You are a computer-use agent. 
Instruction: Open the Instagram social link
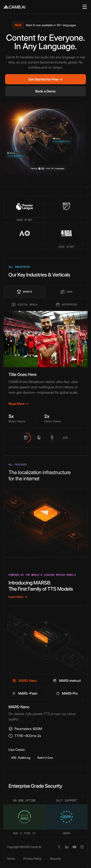[x=82, y=847]
